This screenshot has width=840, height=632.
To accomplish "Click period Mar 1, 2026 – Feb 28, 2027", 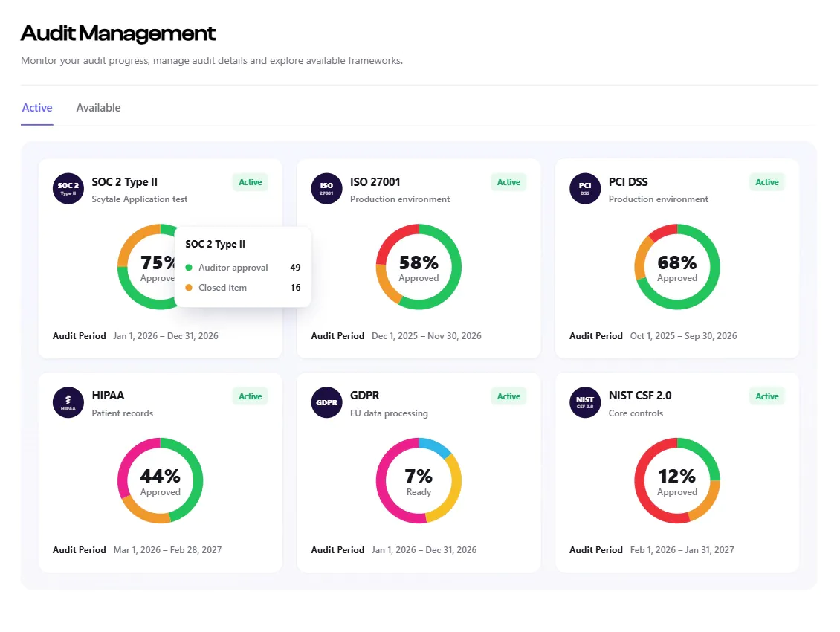I will [167, 550].
